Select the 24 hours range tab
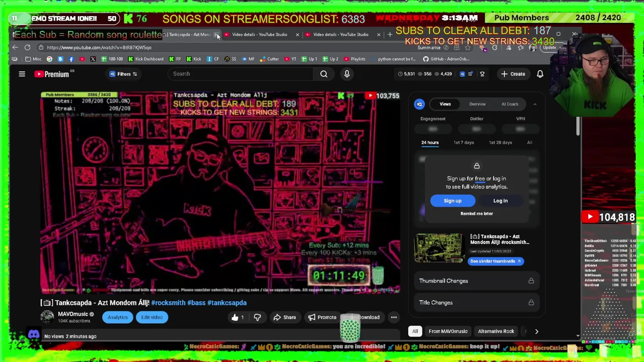This screenshot has height=362, width=644. pyautogui.click(x=430, y=143)
